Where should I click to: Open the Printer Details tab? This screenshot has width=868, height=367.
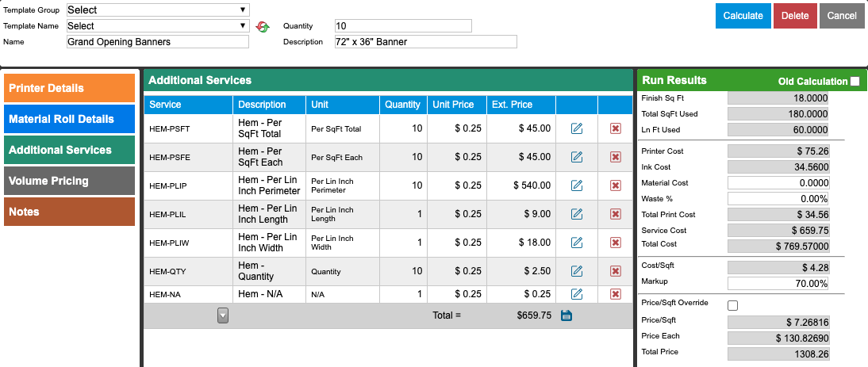69,88
